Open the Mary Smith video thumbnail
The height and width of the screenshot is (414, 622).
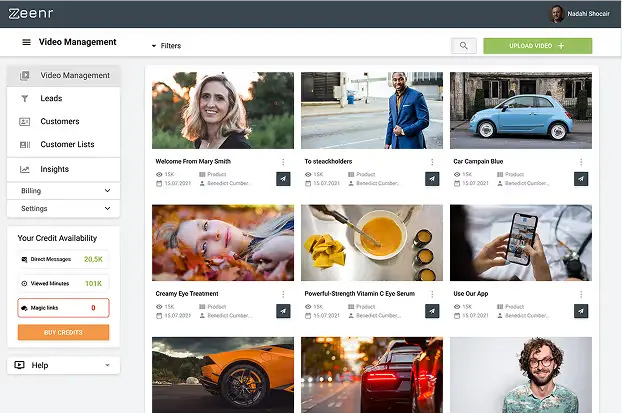pos(223,110)
